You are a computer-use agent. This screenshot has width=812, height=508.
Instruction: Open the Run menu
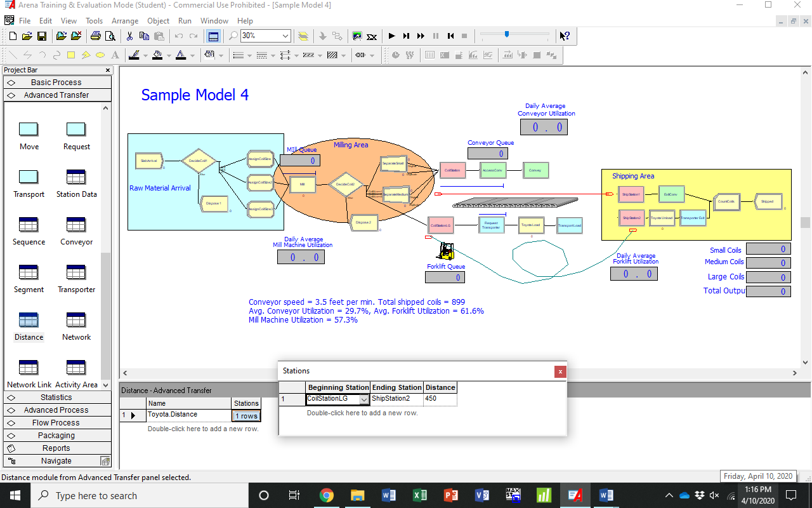tap(185, 21)
